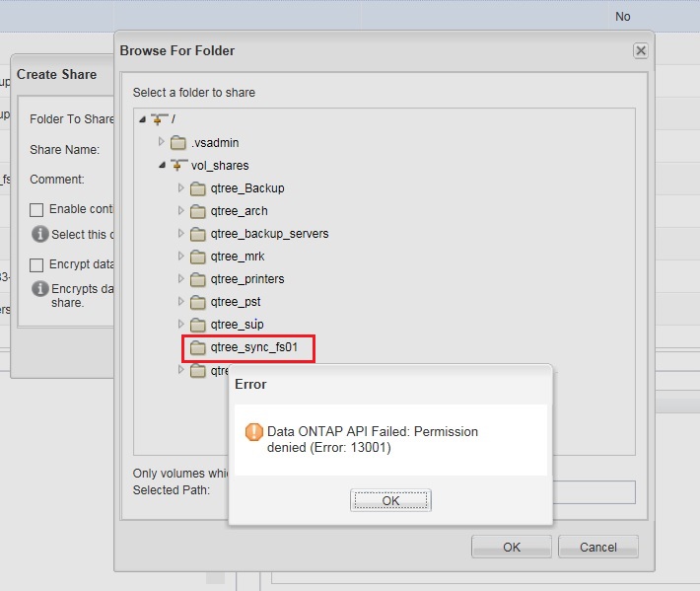Enable the continuous availability checkbox

click(36, 209)
